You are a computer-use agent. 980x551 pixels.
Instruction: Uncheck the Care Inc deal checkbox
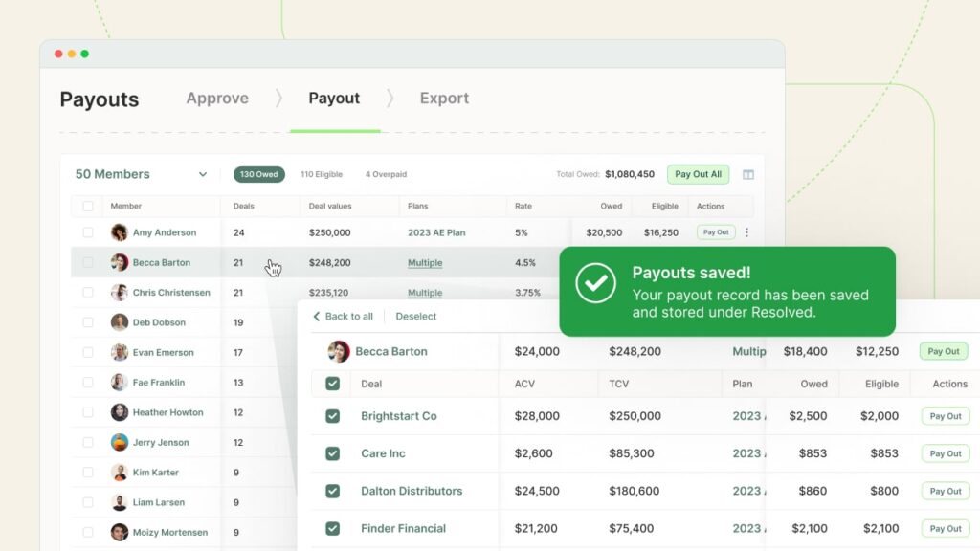(x=332, y=453)
